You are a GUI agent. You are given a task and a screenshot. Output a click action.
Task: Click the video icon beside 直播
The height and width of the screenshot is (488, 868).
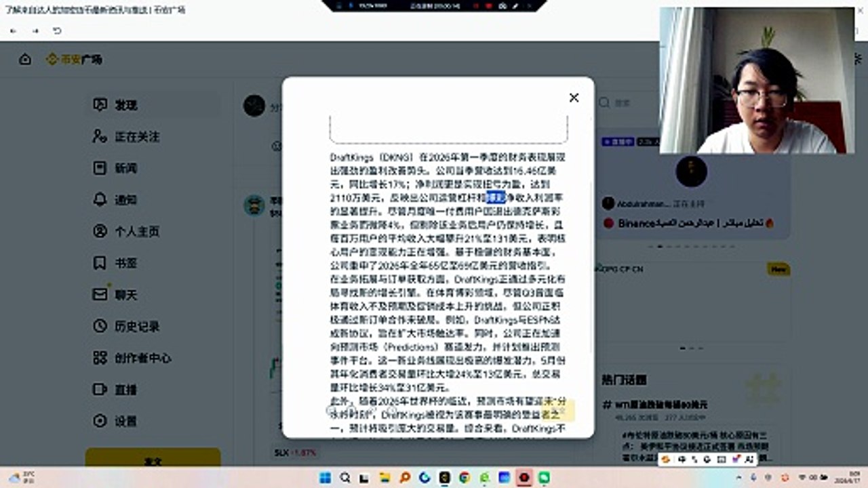[100, 389]
